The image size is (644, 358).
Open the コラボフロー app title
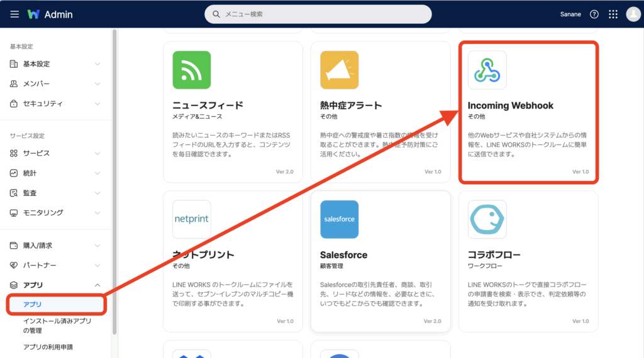pos(494,254)
